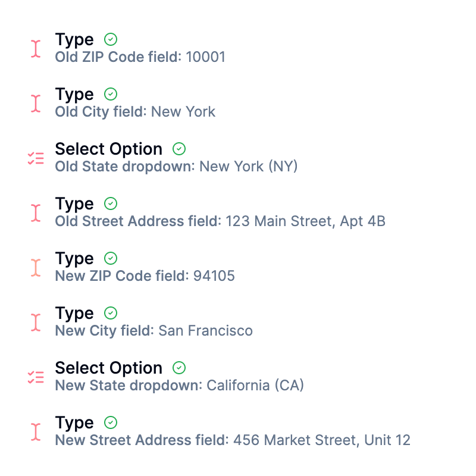This screenshot has height=476, width=476.
Task: Open the New City field: San Francisco step
Action: (154, 331)
